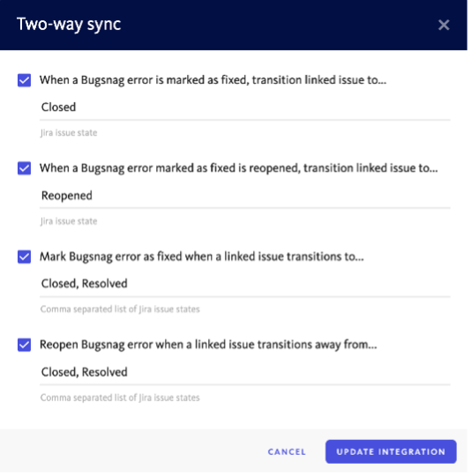The image size is (471, 476).
Task: Toggle the Reopen Bugsnag error checkbox
Action: [x=24, y=346]
